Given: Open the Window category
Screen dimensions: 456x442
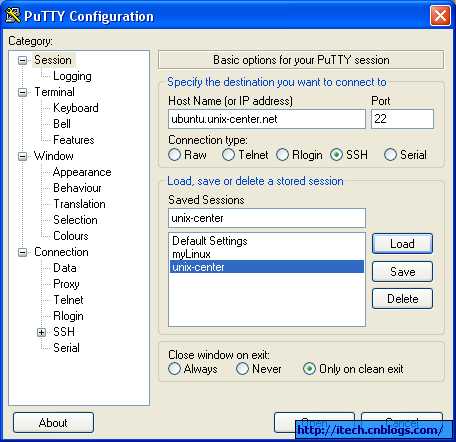Looking at the screenshot, I should (x=54, y=156).
